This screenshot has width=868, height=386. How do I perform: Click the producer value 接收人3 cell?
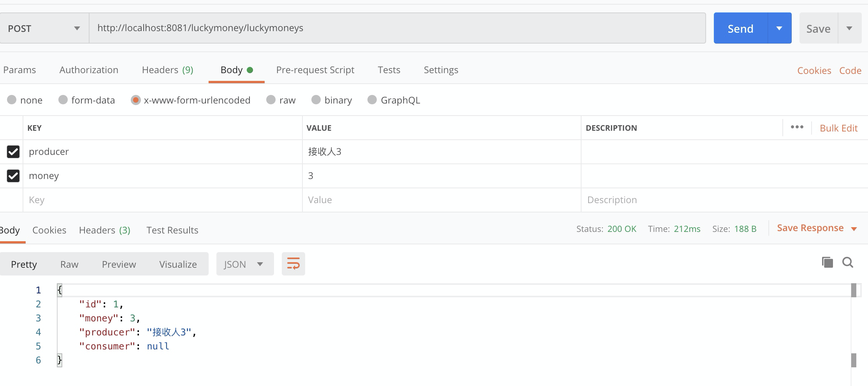[441, 151]
